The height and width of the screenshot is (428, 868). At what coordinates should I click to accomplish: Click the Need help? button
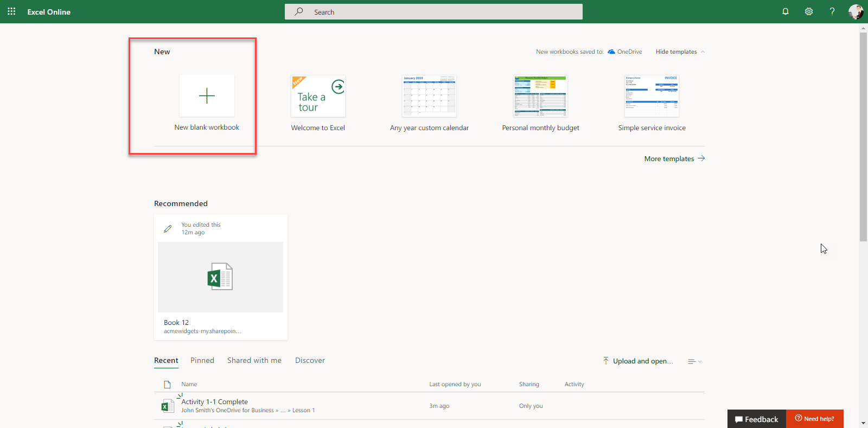click(814, 419)
